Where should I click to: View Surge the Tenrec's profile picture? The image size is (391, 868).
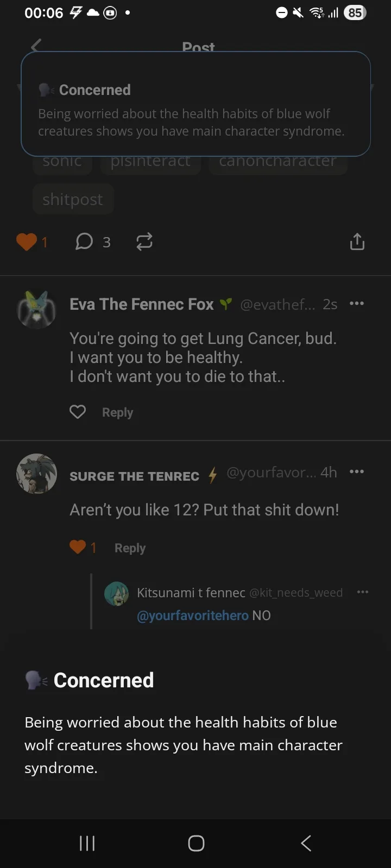click(36, 474)
